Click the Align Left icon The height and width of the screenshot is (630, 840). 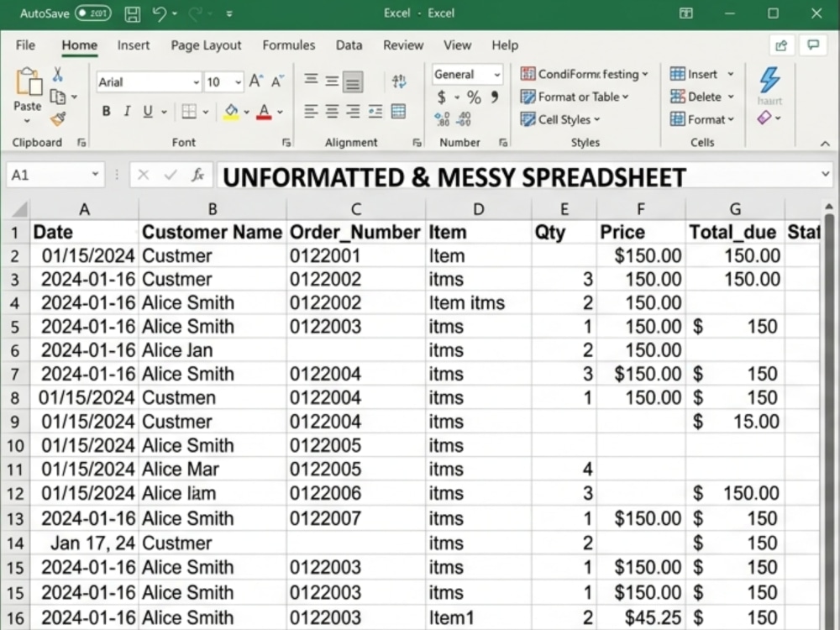pos(311,112)
